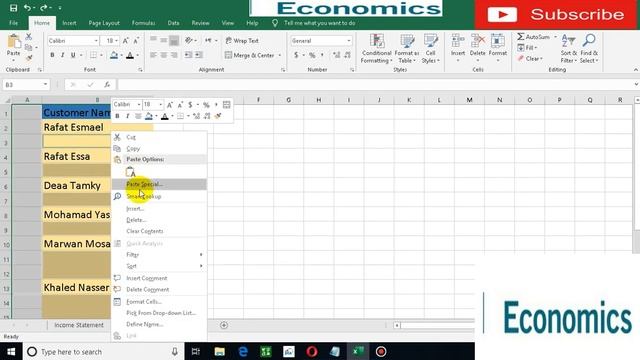Click the Font Color icon in ribbon
Screen dimensions: 640x360
click(x=130, y=55)
